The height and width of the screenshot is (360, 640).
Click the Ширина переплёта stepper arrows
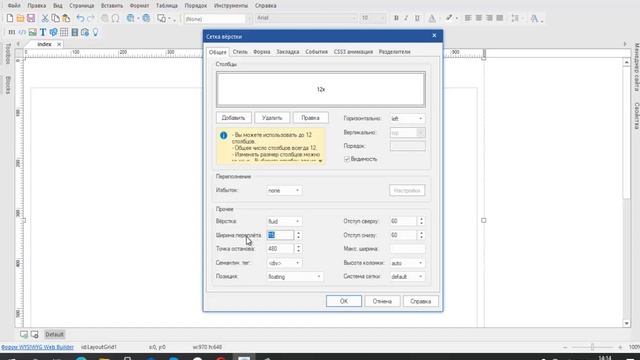point(298,235)
